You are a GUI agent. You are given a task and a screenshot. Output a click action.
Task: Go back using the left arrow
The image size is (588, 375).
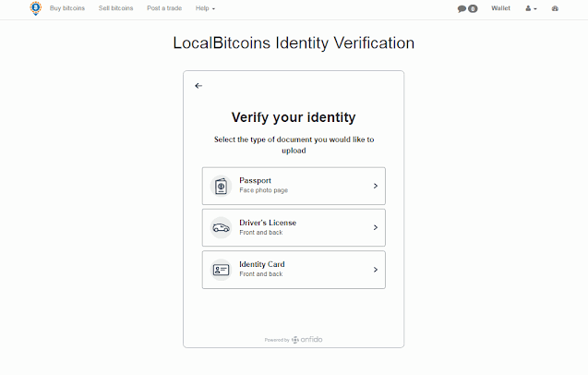(x=198, y=86)
